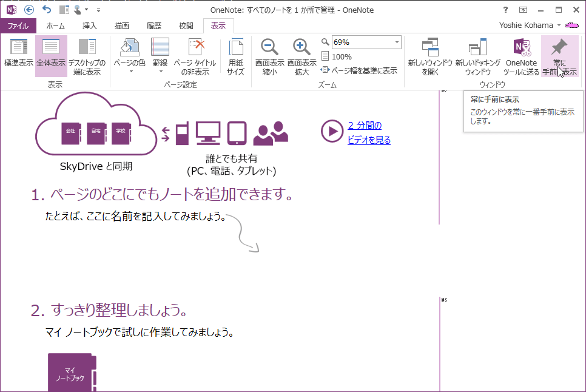Switch to the 挿入 tab
This screenshot has width=586, height=392.
89,25
